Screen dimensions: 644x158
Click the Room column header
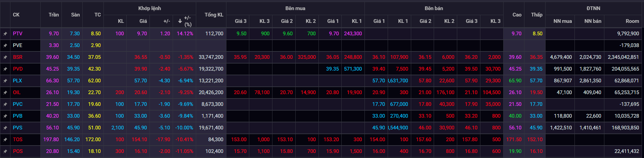(632, 21)
